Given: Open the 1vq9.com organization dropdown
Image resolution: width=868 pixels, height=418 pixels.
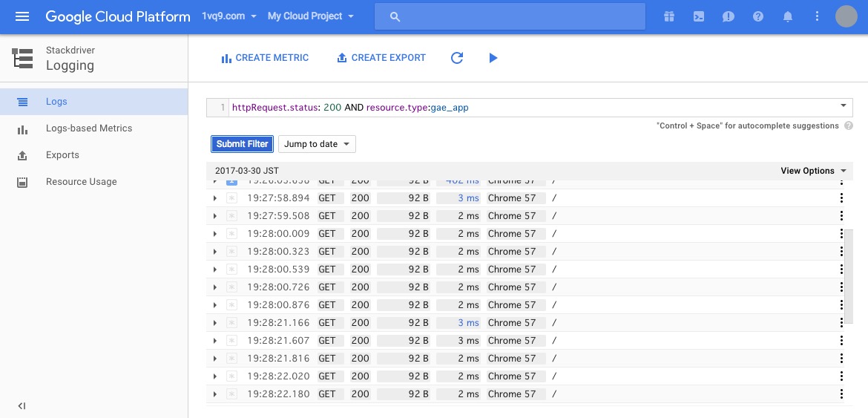Looking at the screenshot, I should tap(229, 16).
